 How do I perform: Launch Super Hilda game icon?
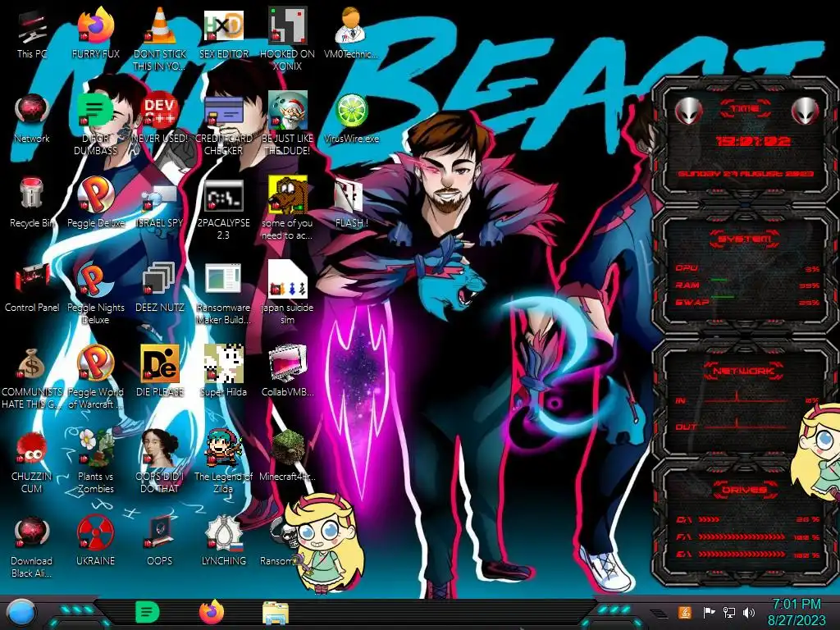click(x=223, y=372)
